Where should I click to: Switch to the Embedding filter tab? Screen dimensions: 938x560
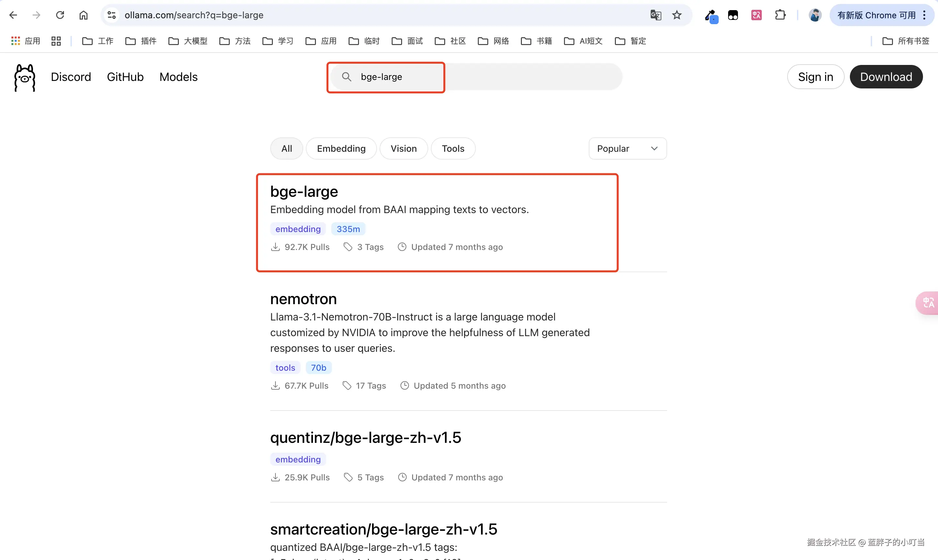[341, 148]
